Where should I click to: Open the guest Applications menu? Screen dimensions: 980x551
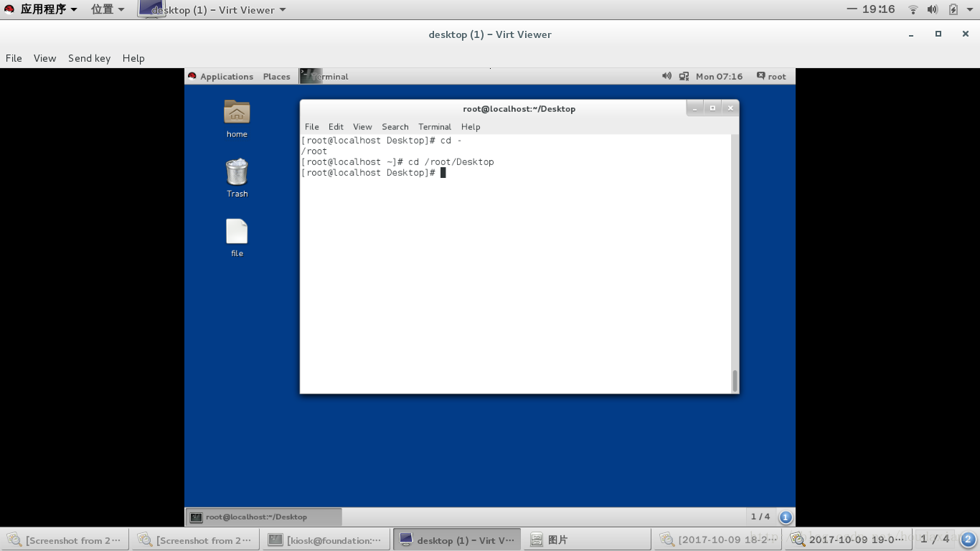tap(220, 76)
